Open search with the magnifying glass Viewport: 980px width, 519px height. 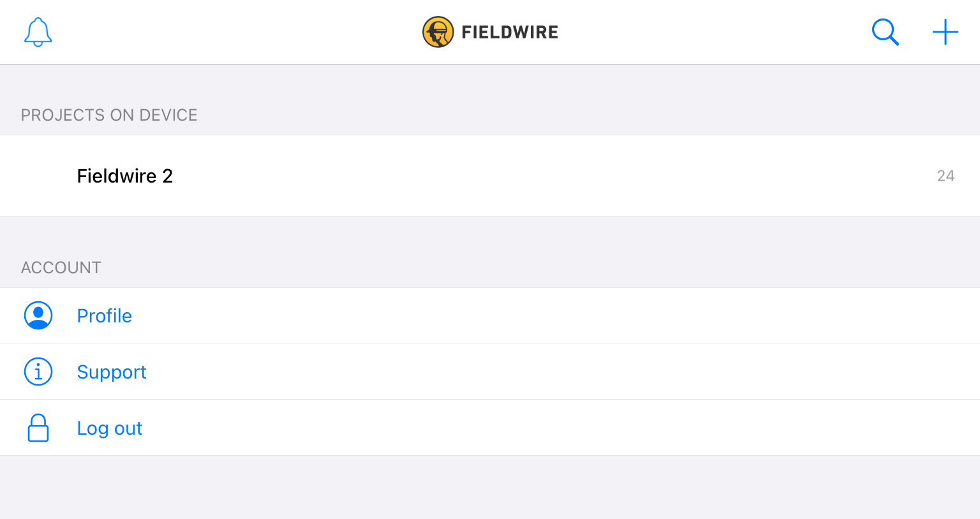click(886, 32)
